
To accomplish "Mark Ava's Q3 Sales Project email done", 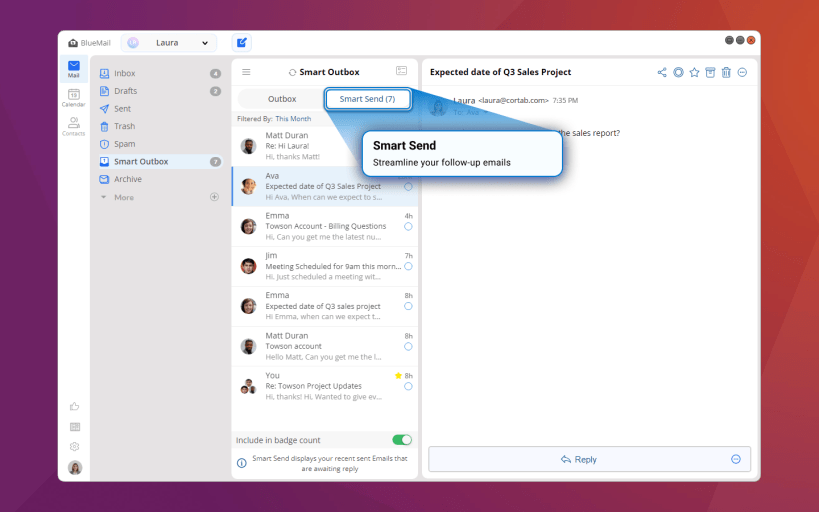I will coord(408,187).
